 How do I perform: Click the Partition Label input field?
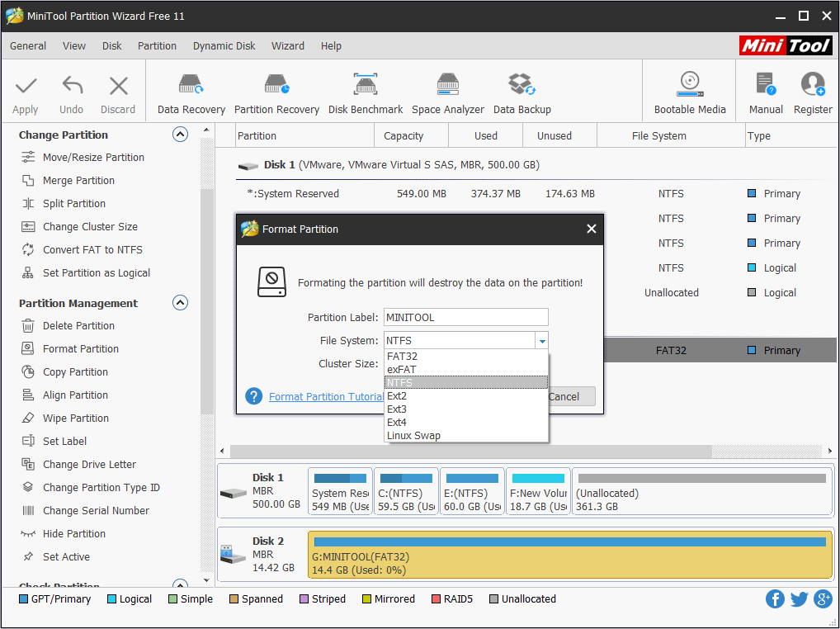point(466,317)
